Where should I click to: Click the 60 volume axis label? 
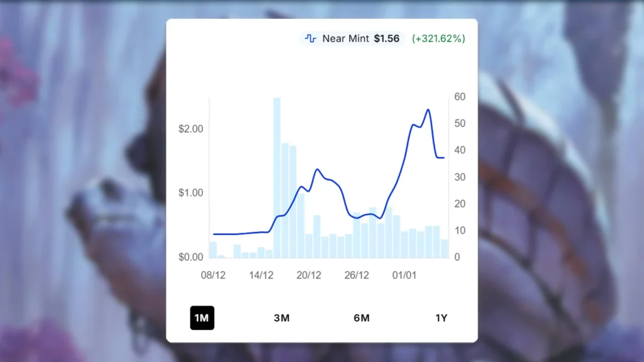[460, 97]
